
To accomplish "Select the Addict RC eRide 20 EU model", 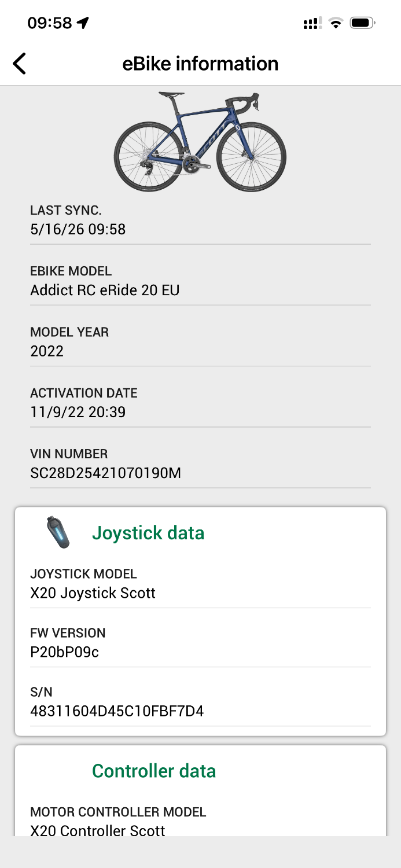I will [x=105, y=290].
